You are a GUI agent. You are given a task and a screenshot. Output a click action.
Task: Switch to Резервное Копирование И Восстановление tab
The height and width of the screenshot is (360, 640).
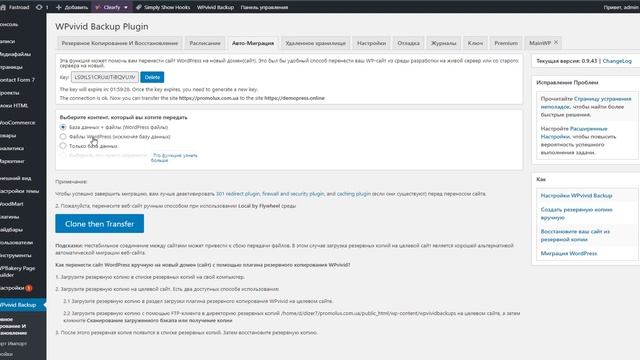[120, 43]
